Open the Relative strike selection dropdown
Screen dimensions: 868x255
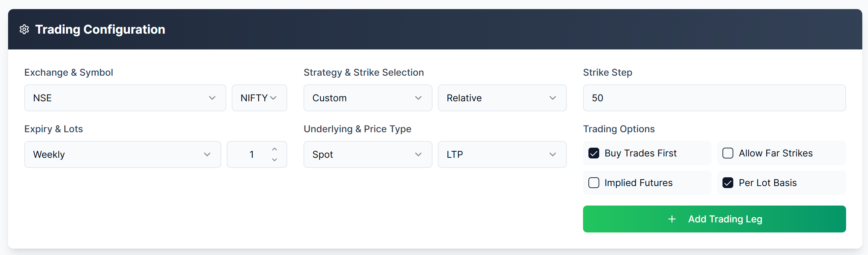[502, 98]
